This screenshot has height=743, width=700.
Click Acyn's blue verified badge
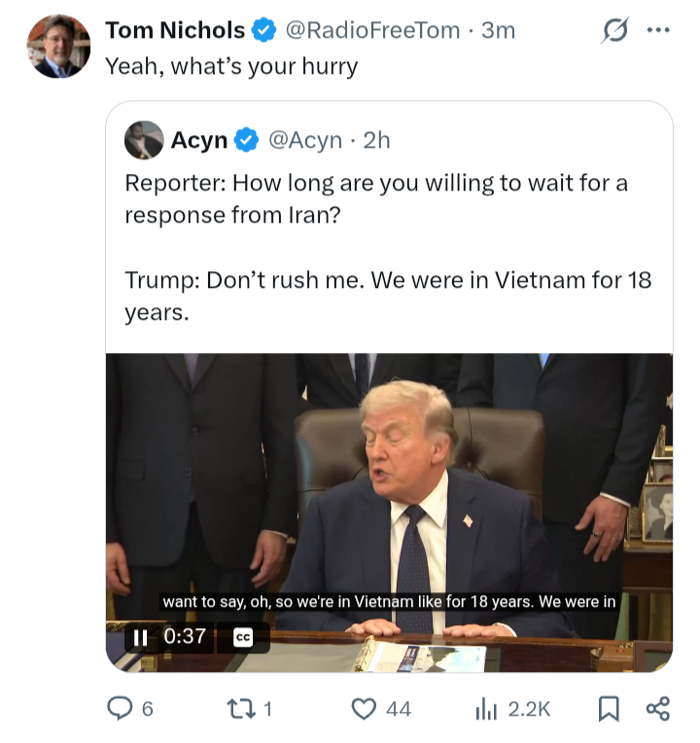(x=247, y=140)
